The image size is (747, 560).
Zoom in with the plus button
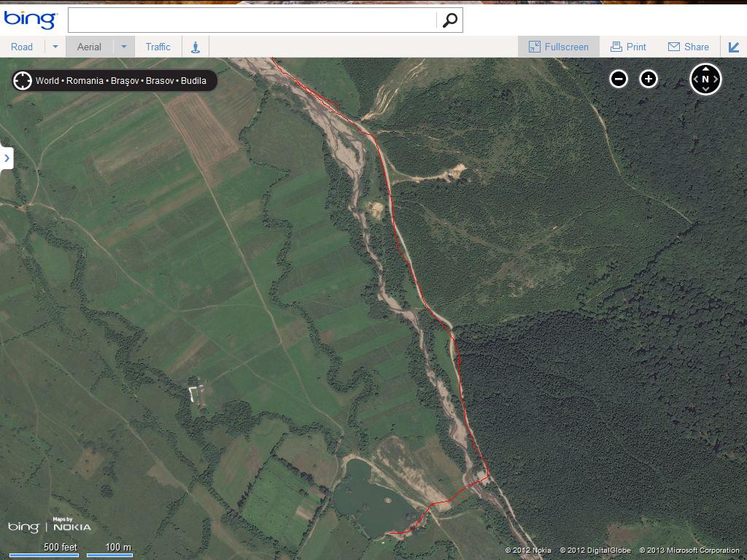click(649, 79)
